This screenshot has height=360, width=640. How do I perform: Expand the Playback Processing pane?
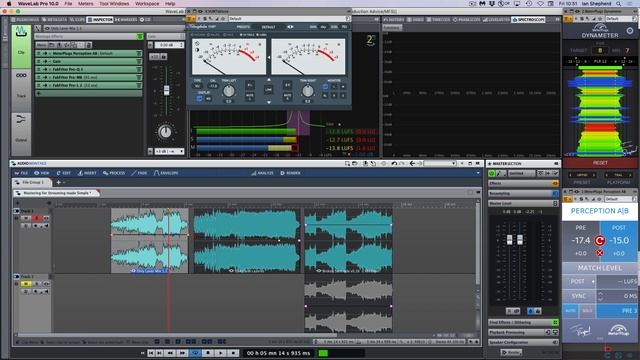[523, 333]
